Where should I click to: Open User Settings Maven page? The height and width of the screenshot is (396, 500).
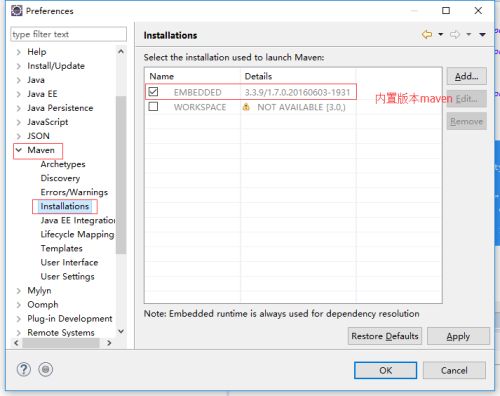67,276
